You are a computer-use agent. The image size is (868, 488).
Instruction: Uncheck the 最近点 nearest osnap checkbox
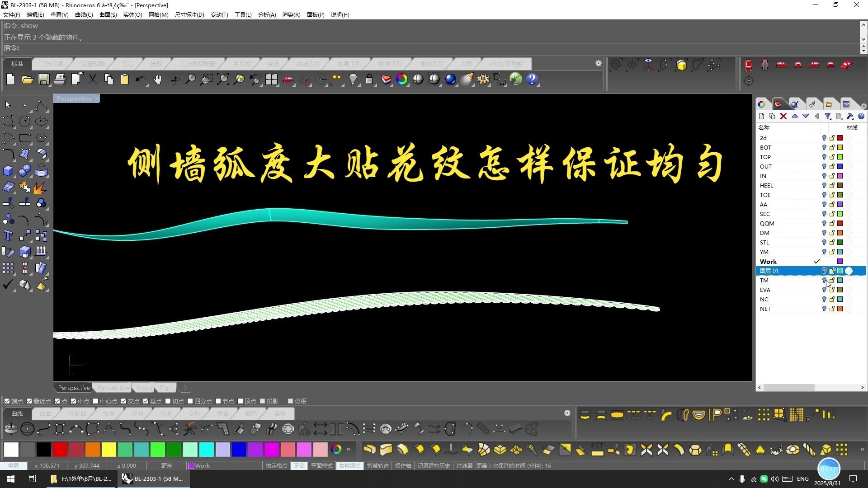click(29, 401)
